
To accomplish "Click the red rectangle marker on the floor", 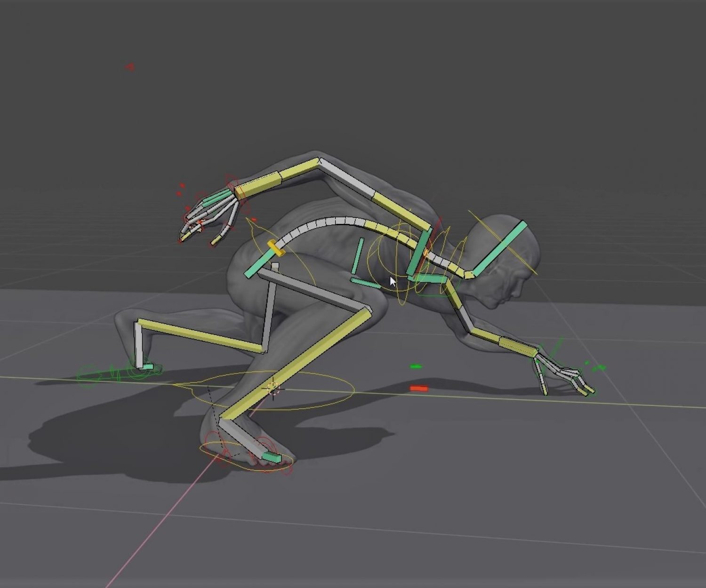I will (419, 389).
